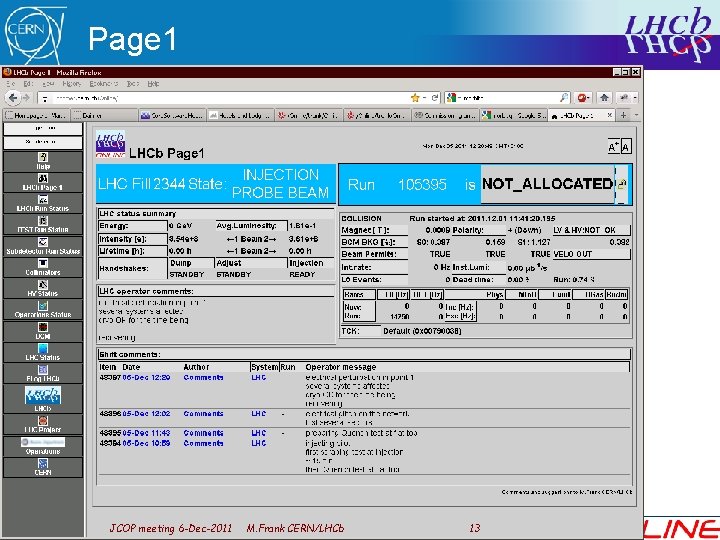Click the plain A font button
Image resolution: width=720 pixels, height=540 pixels.
(x=626, y=147)
